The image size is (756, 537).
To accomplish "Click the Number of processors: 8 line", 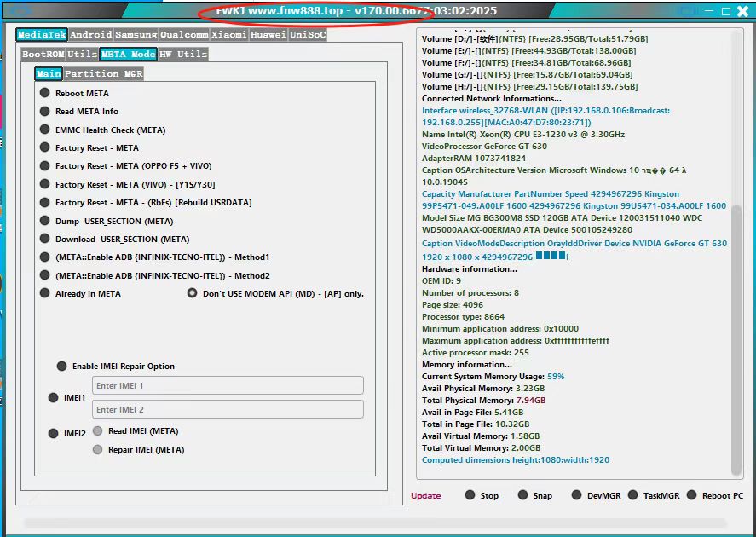I will (470, 292).
